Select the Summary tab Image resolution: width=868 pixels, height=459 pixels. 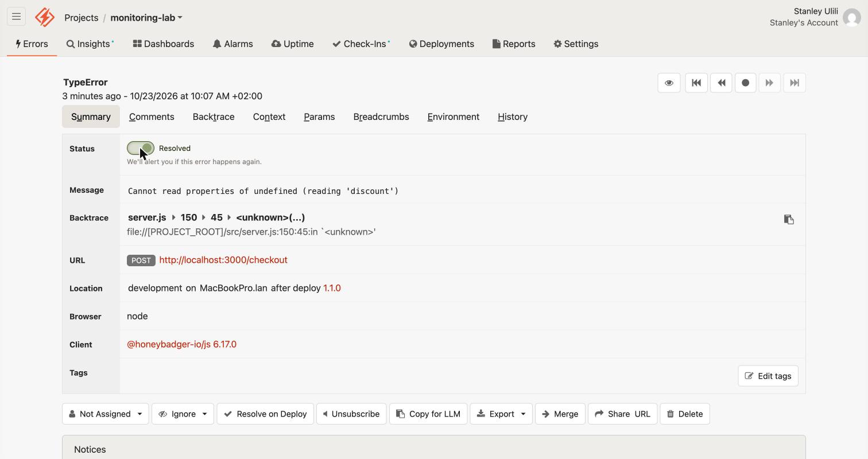(91, 116)
